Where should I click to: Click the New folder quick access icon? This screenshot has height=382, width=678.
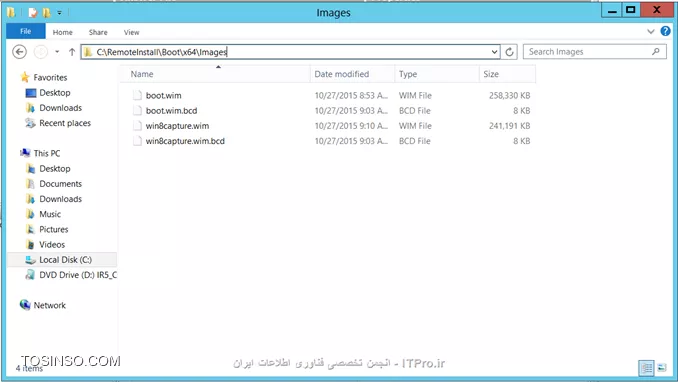[x=46, y=13]
